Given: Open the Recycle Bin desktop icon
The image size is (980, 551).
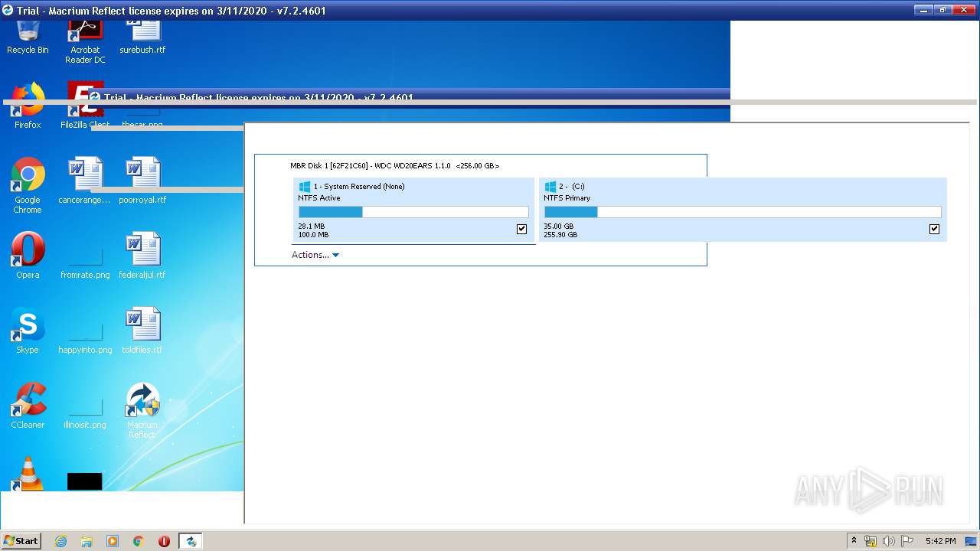Looking at the screenshot, I should click(28, 37).
